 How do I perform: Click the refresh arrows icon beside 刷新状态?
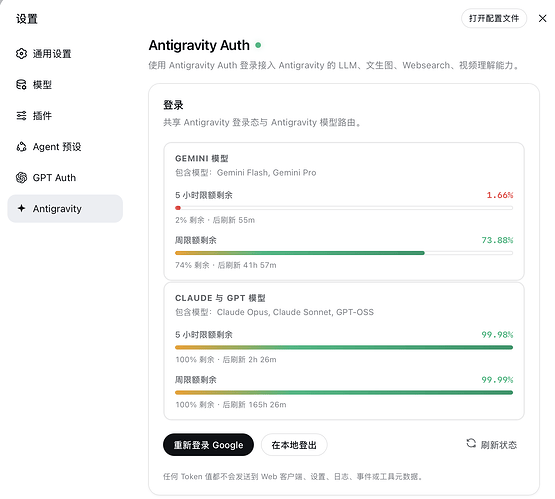(x=471, y=443)
